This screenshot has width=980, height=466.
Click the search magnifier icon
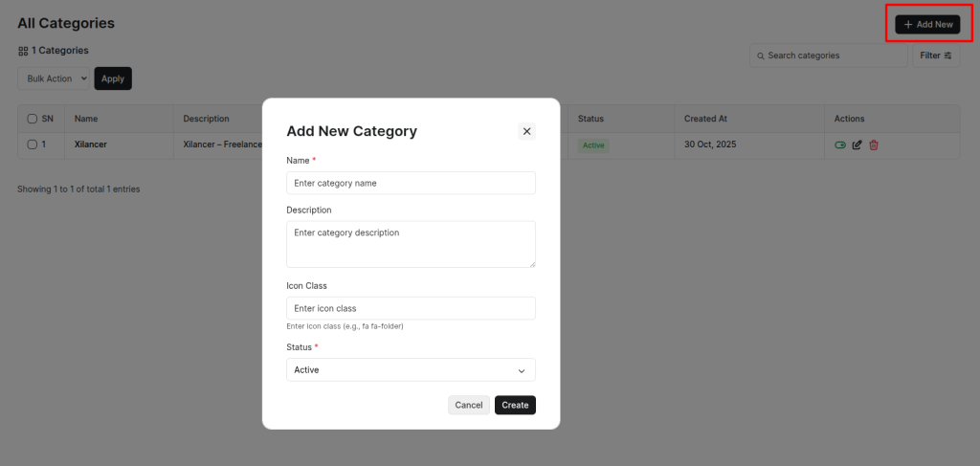pyautogui.click(x=760, y=55)
